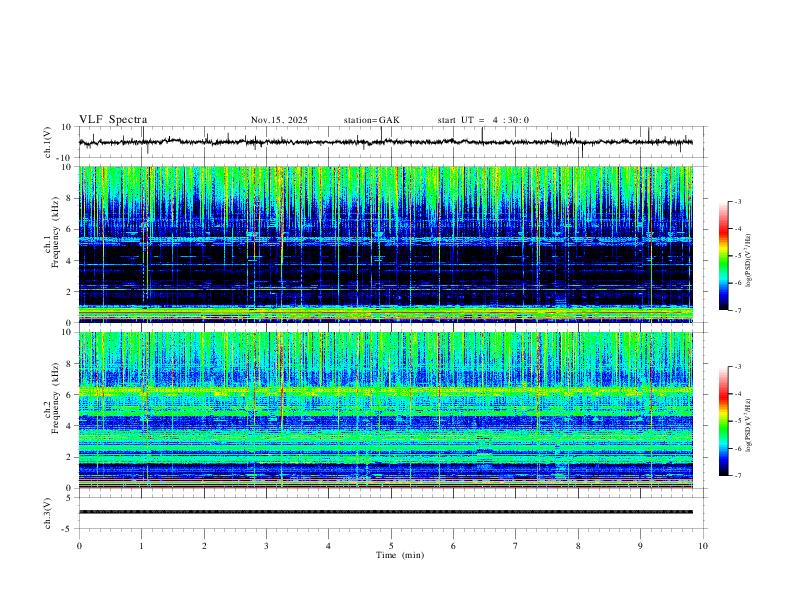Viewport: 792px width, 612px height.
Task: Click the "Time (min)" axis title
Action: [x=400, y=555]
